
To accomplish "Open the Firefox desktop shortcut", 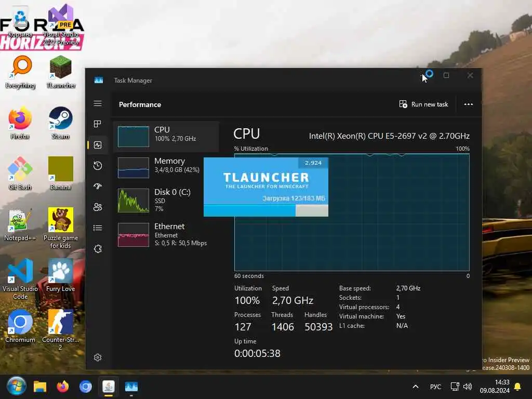I will pyautogui.click(x=20, y=123).
